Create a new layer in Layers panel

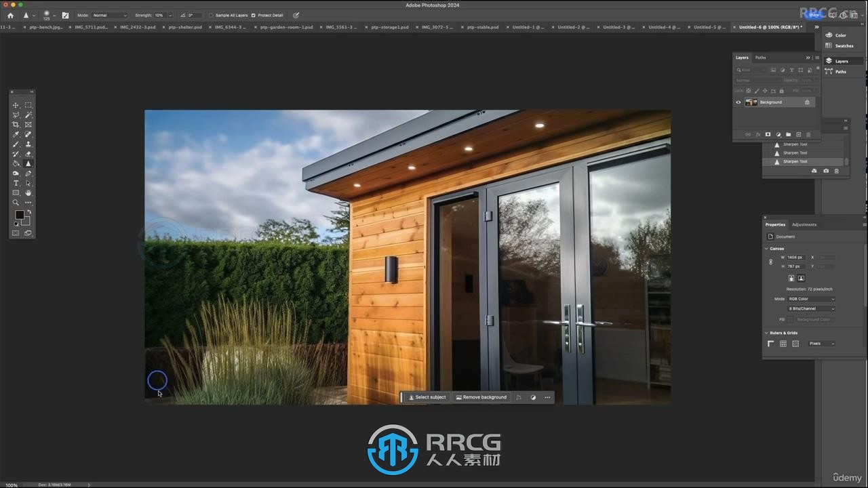[798, 134]
